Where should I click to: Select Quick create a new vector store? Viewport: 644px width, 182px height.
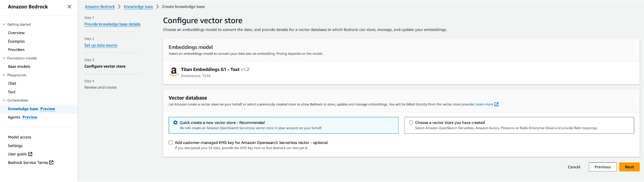click(175, 123)
